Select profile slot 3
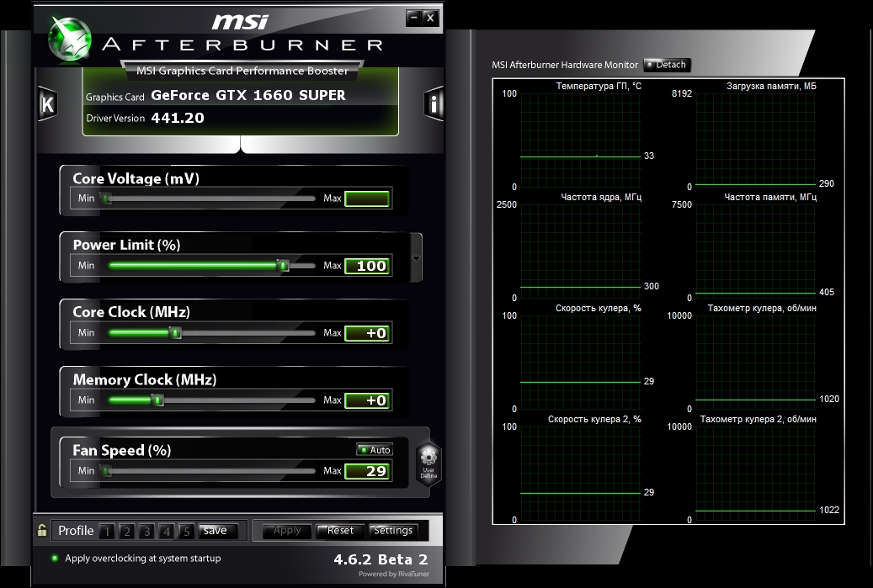The width and height of the screenshot is (873, 588). 146,531
